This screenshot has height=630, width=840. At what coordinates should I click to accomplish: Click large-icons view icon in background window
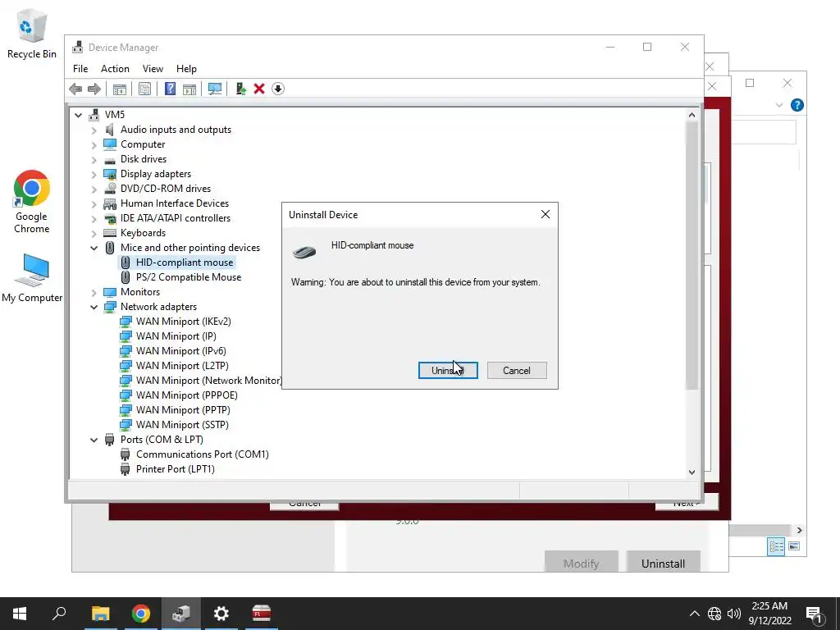(x=794, y=546)
